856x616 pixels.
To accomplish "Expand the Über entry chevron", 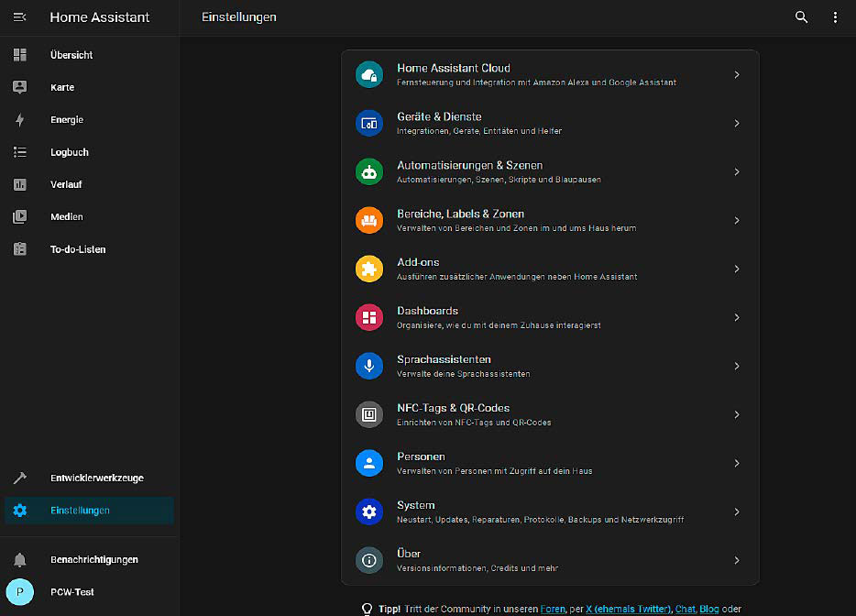I will [x=736, y=560].
